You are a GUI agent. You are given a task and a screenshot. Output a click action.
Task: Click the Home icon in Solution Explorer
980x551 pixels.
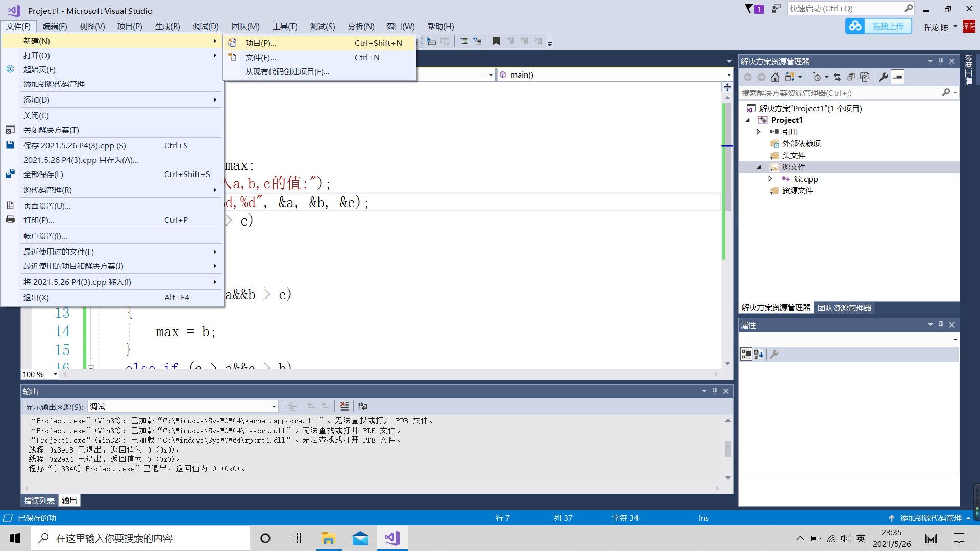(x=775, y=77)
